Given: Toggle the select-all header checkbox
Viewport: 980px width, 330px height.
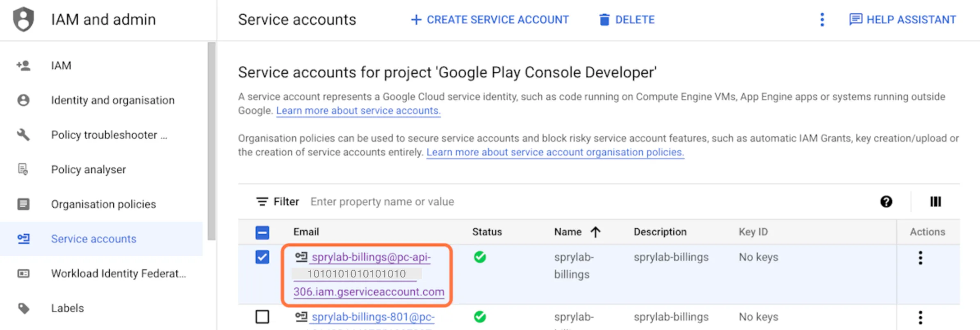Looking at the screenshot, I should point(262,232).
